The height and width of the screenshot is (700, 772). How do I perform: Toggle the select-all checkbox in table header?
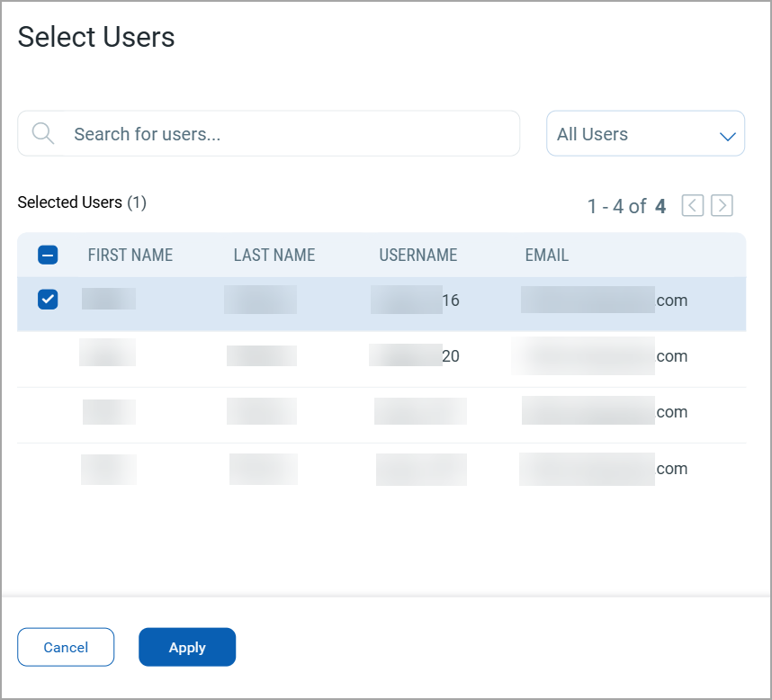(x=48, y=256)
